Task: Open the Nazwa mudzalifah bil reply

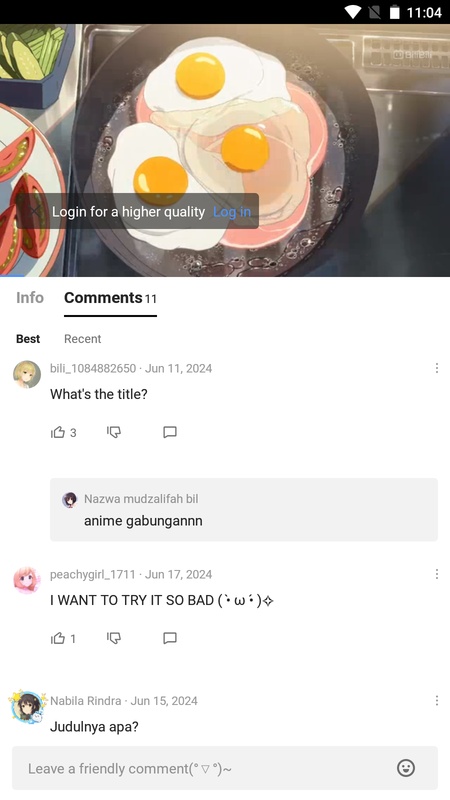Action: pyautogui.click(x=244, y=510)
